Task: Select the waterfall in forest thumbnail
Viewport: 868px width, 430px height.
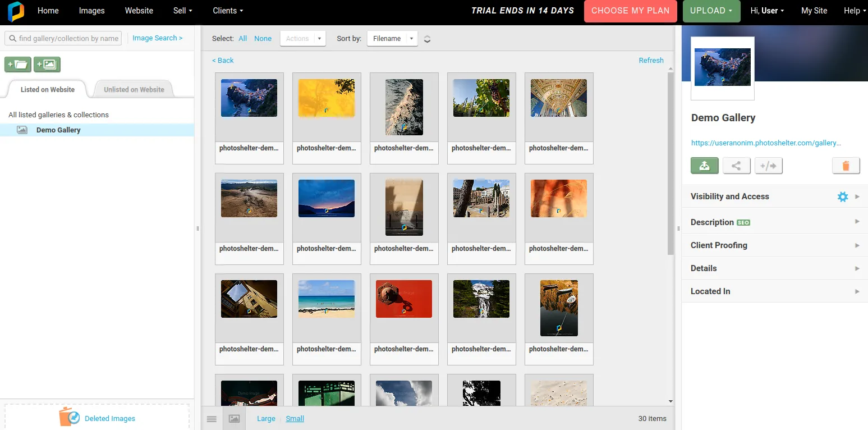Action: click(x=481, y=299)
